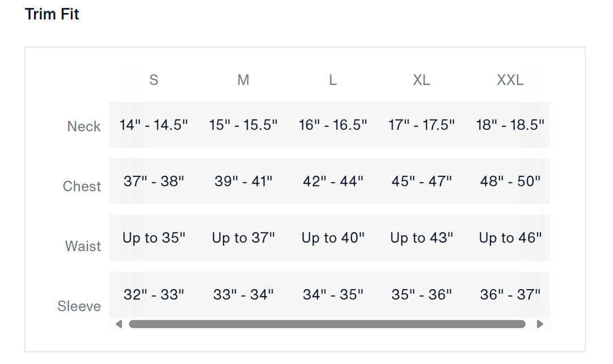613x364 pixels.
Task: Click the Chest row label
Action: pos(82,187)
